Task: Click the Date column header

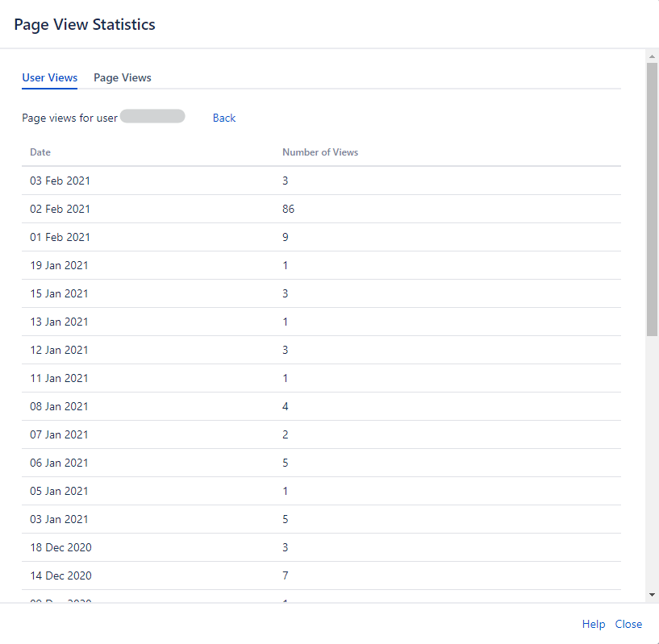Action: 40,152
